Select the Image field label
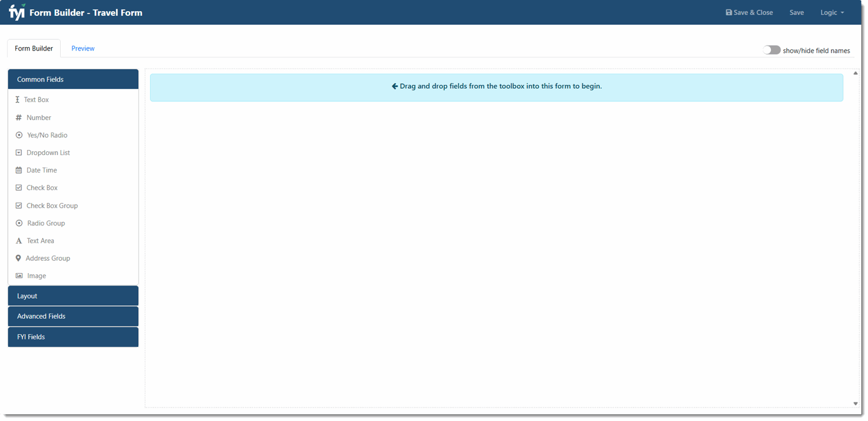This screenshot has width=868, height=421. [x=37, y=276]
